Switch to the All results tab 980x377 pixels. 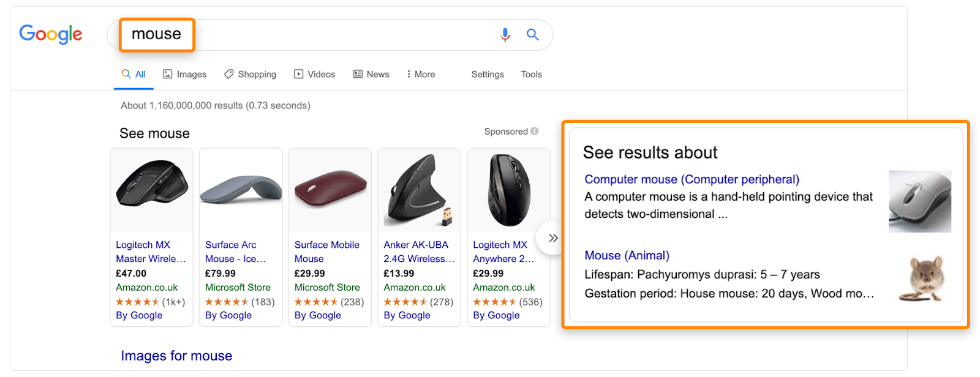[134, 73]
